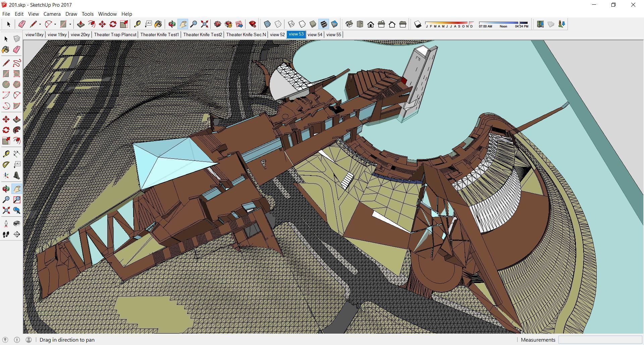Screen dimensions: 644x345
Task: Expand the Arc tool dropdown arrow
Action: coord(55,24)
